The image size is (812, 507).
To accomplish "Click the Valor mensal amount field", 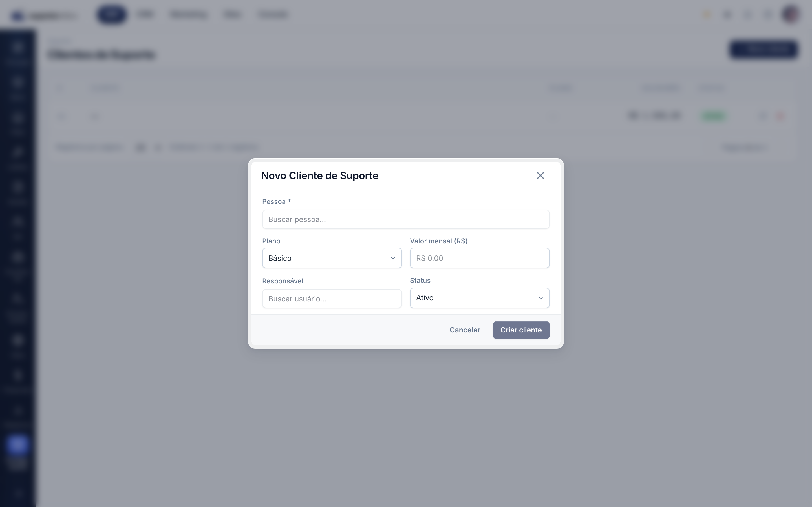I will coord(480,258).
